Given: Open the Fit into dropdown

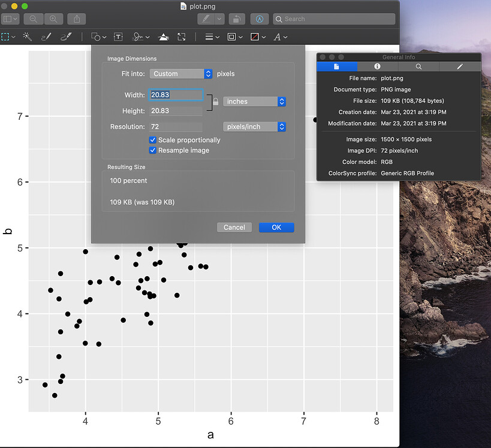Looking at the screenshot, I should pos(181,74).
